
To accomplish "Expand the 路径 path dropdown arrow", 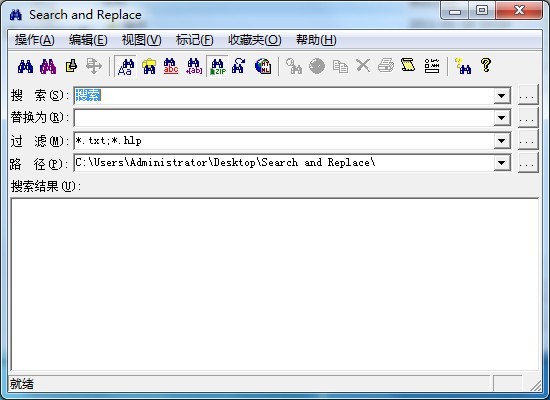I will (502, 163).
